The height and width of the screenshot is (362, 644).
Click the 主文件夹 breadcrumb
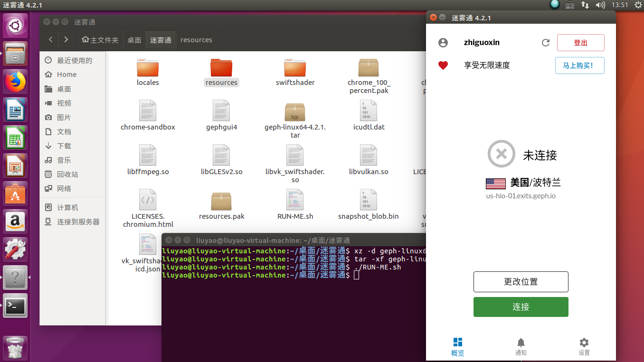click(x=100, y=40)
